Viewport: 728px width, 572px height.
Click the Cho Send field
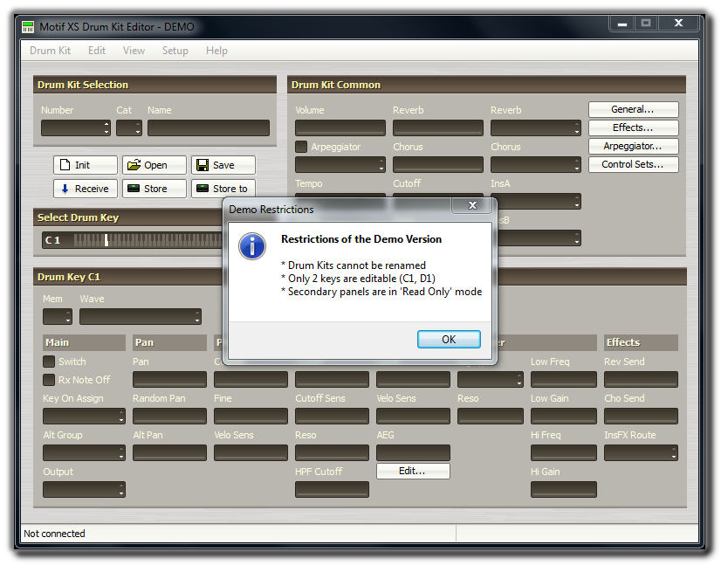tap(641, 417)
